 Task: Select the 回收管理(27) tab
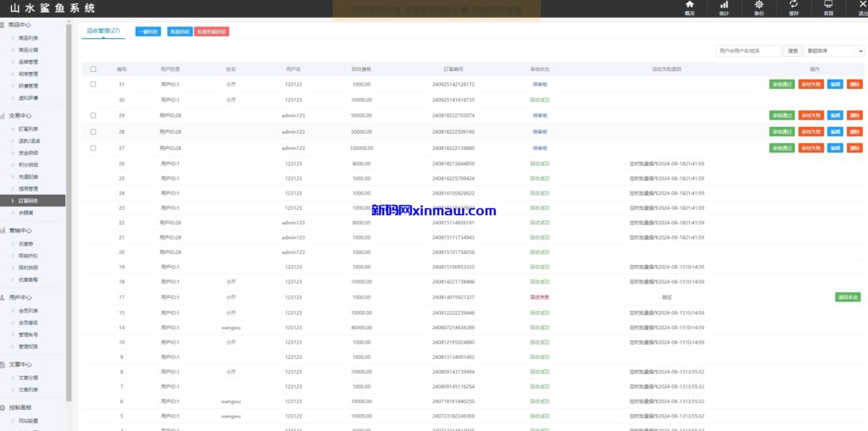(x=103, y=30)
